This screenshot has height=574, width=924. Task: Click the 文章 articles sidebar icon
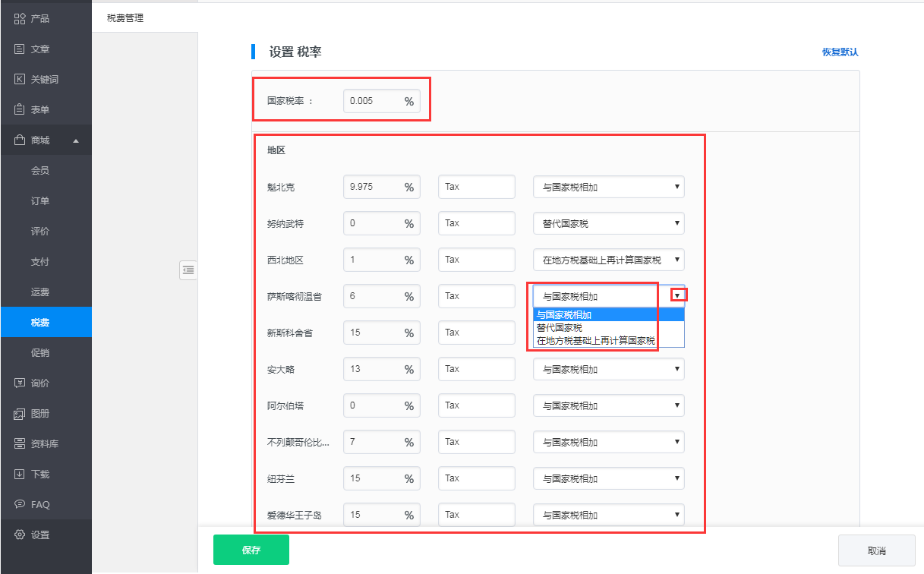(20, 49)
